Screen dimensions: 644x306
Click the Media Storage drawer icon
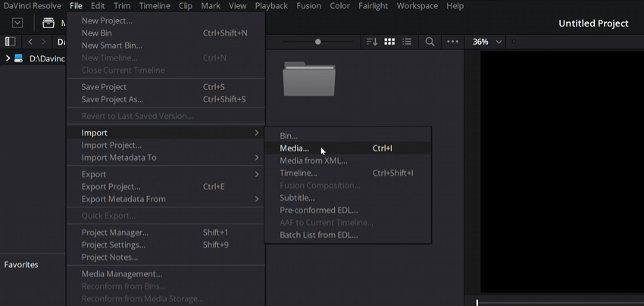[x=48, y=23]
